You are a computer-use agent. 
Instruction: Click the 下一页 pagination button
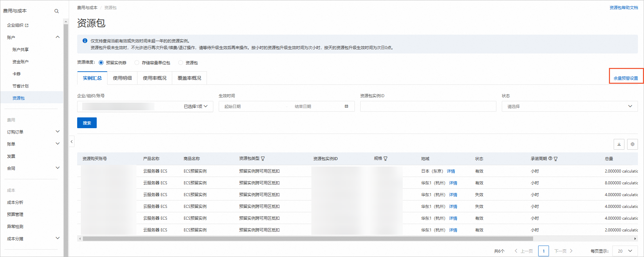pyautogui.click(x=563, y=251)
